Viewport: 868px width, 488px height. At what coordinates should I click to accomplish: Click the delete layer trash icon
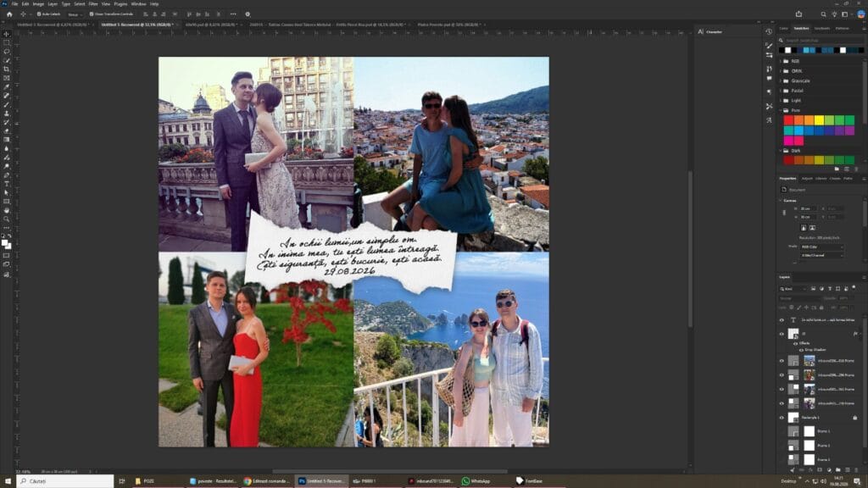pos(855,469)
